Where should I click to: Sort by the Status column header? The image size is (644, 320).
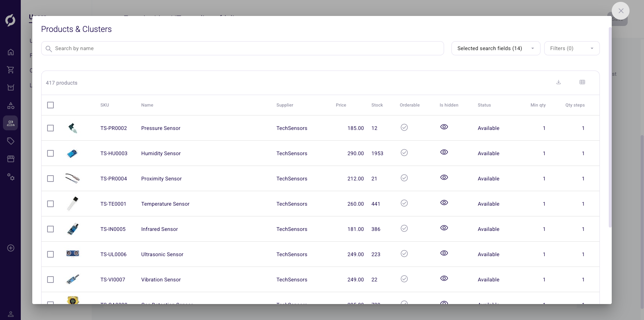click(484, 105)
